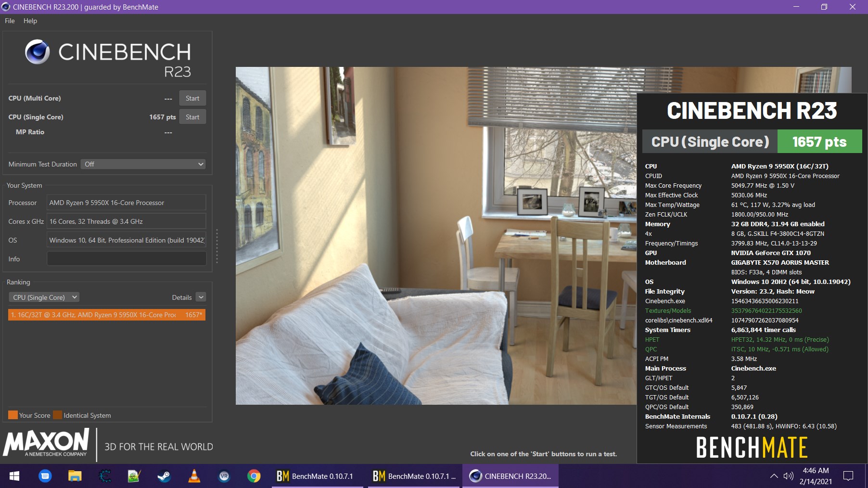Screen dimensions: 868x488
Task: Open the Action Center notifications icon
Action: tap(848, 476)
